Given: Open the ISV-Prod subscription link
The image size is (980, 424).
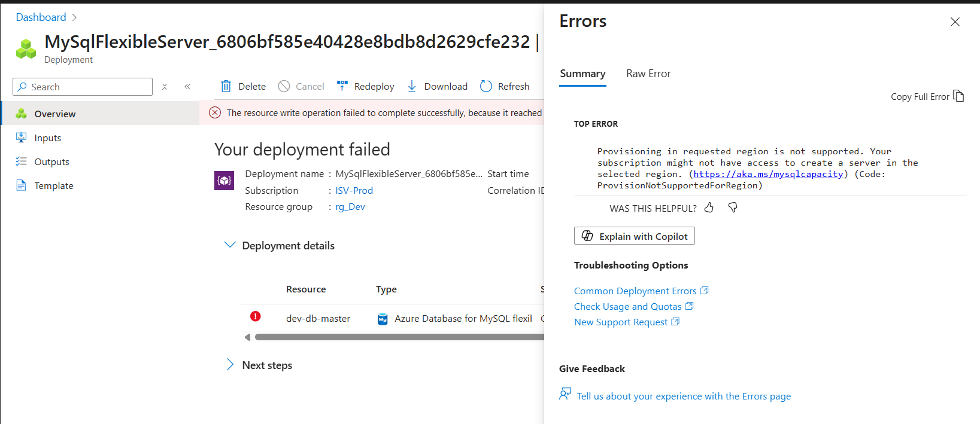Looking at the screenshot, I should [354, 190].
